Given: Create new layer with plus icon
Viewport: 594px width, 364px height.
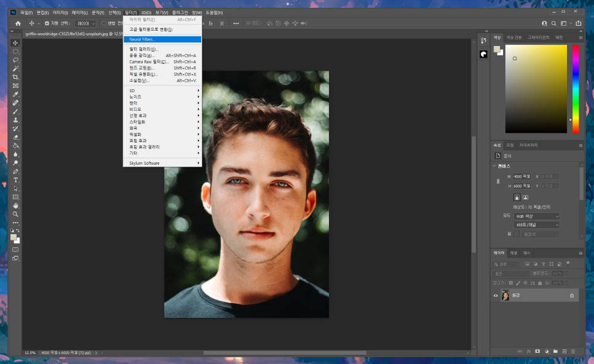Looking at the screenshot, I should [564, 352].
